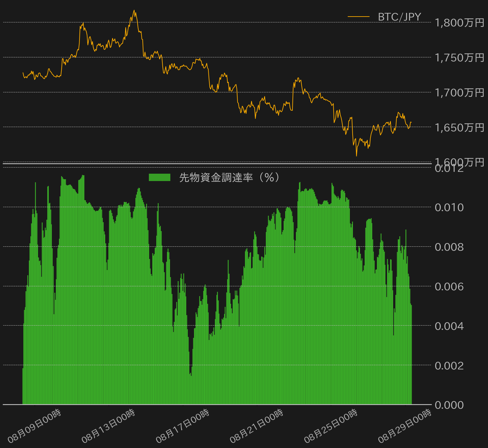This screenshot has height=448, width=488.
Task: Click the 0.010 funding rate axis label
Action: click(x=449, y=207)
